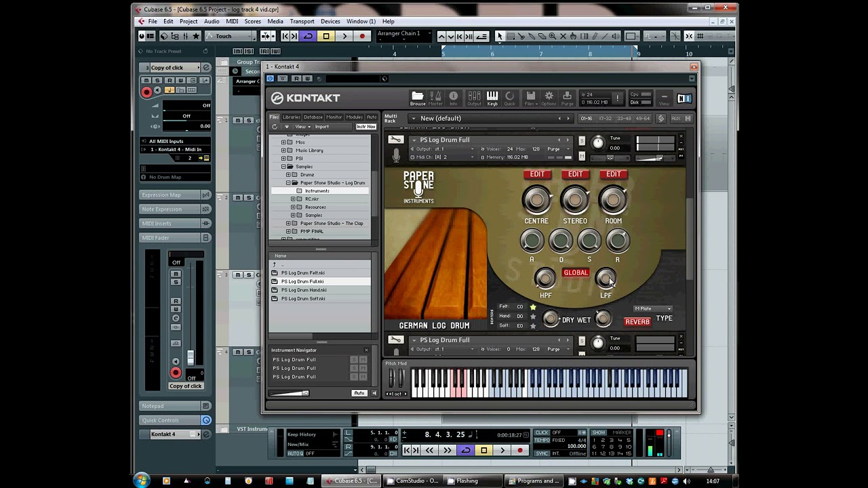Show the Output mixer section
This screenshot has width=868, height=488.
point(474,98)
